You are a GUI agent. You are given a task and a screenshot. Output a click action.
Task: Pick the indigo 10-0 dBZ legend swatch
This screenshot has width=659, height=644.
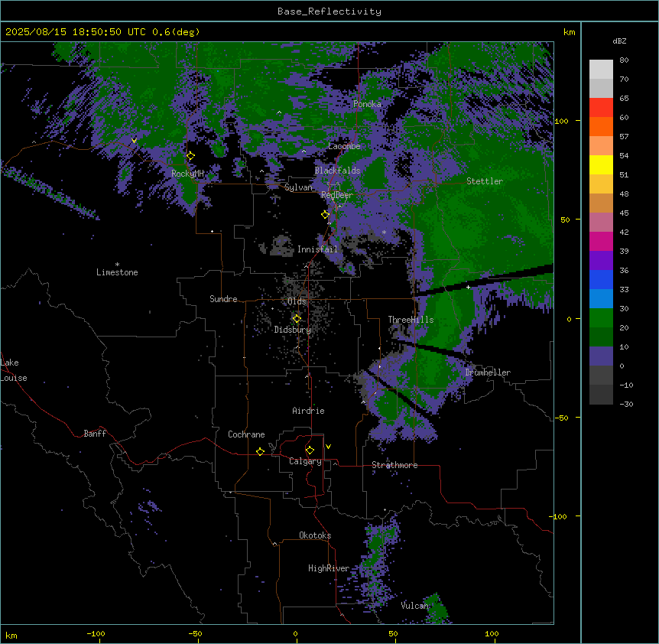click(x=601, y=356)
